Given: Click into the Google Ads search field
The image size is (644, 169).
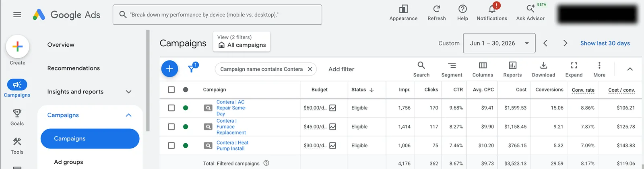Looking at the screenshot, I should click(217, 14).
